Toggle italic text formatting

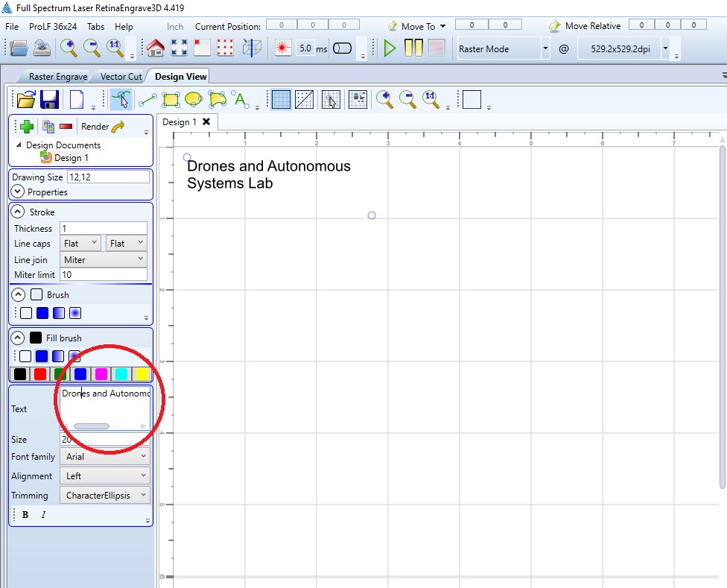point(44,515)
